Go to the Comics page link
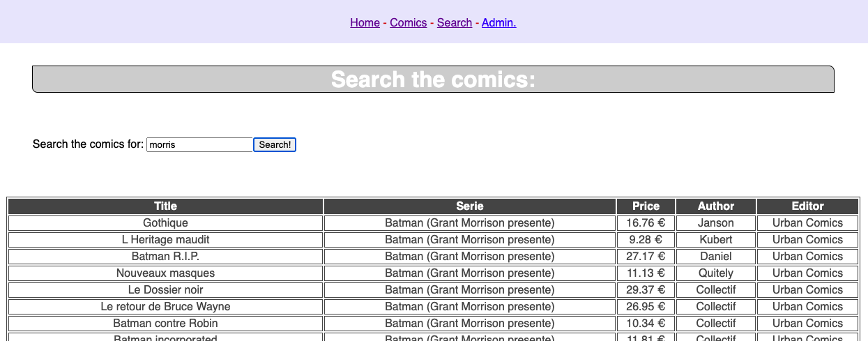The height and width of the screenshot is (341, 868). [x=408, y=22]
